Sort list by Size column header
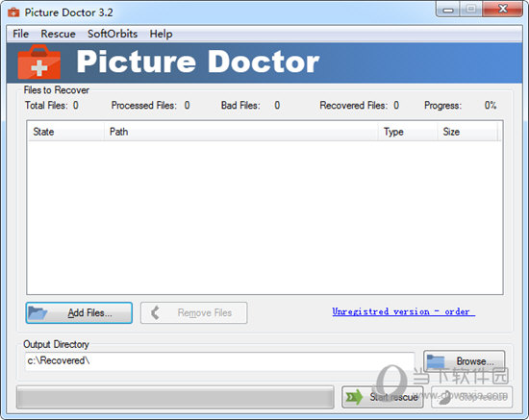Viewport: 529px width, 420px height. click(467, 132)
